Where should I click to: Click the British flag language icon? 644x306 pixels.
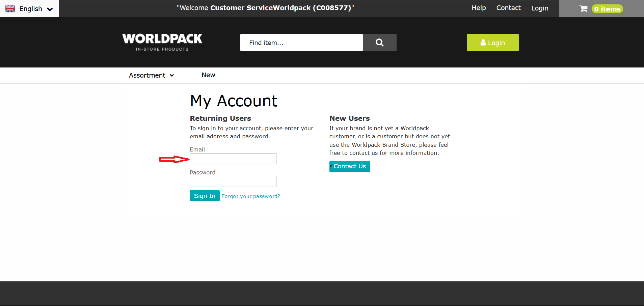10,8
